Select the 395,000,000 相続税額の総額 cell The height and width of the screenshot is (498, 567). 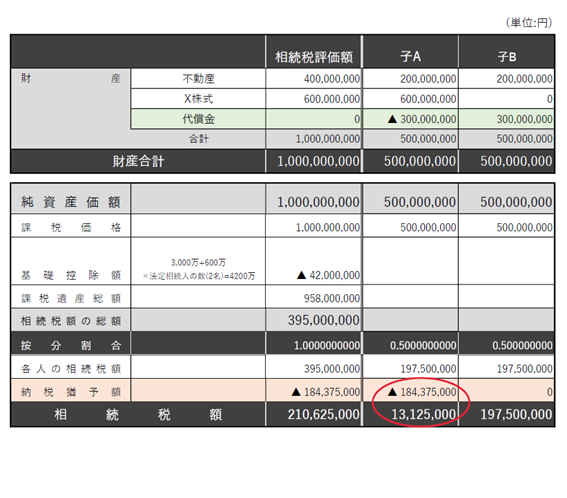(x=314, y=320)
